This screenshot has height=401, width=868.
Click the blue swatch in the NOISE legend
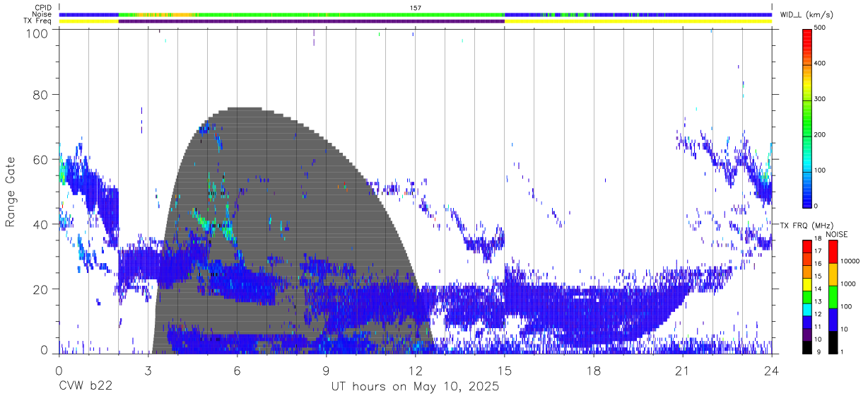click(x=833, y=320)
